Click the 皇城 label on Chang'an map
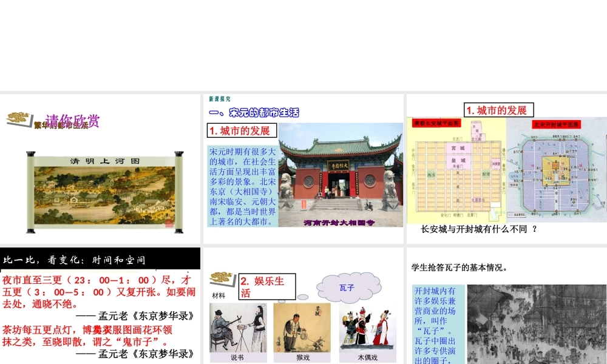 tap(458, 160)
